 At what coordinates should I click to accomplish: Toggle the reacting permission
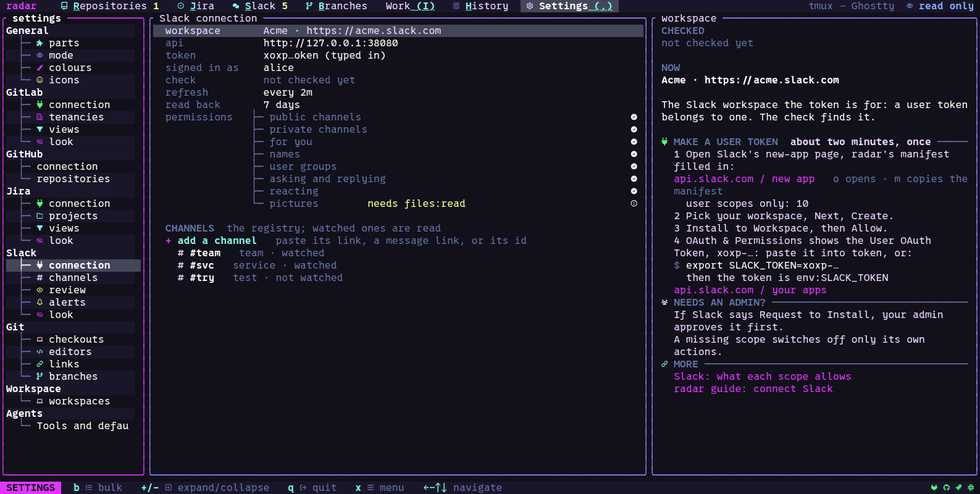[x=634, y=191]
